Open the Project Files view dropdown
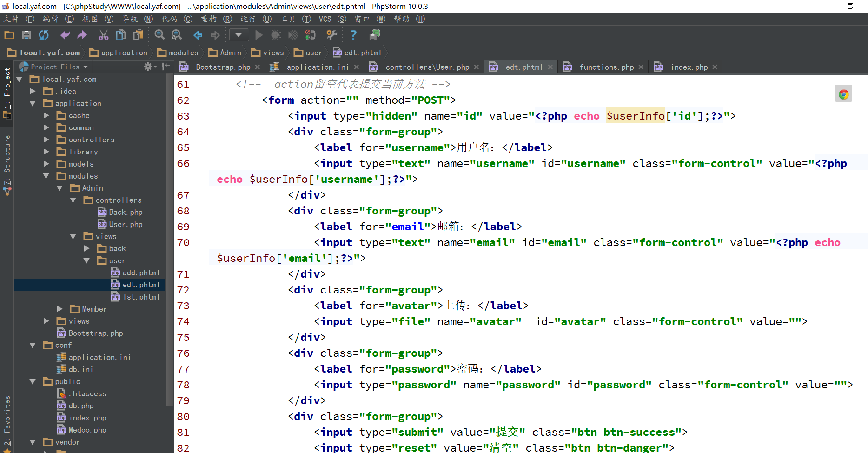 point(59,67)
